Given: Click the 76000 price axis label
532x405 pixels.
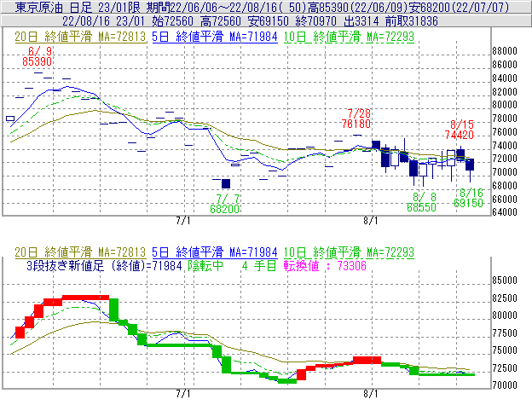Looking at the screenshot, I should (x=505, y=132).
